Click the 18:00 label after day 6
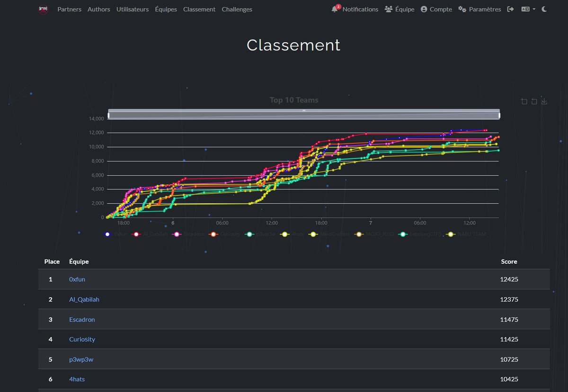Viewport: 568px width, 392px height. 321,223
